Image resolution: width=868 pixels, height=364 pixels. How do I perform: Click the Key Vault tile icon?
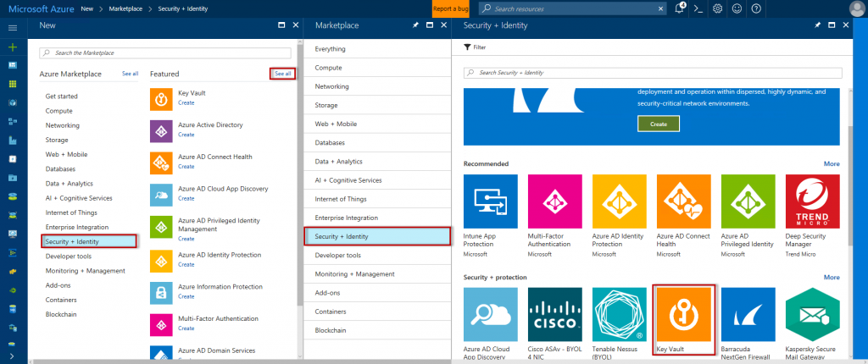click(x=686, y=314)
